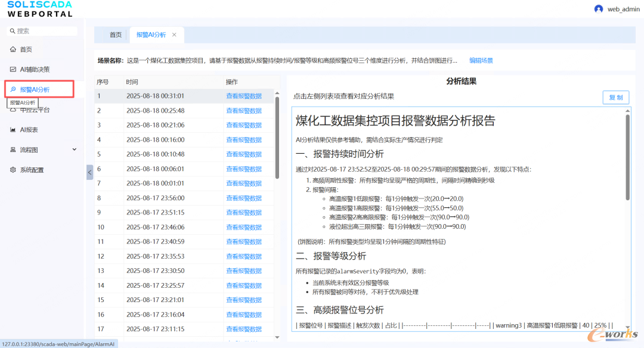This screenshot has height=348, width=644.
Task: Click the AI报表 bar chart icon
Action: pos(13,129)
